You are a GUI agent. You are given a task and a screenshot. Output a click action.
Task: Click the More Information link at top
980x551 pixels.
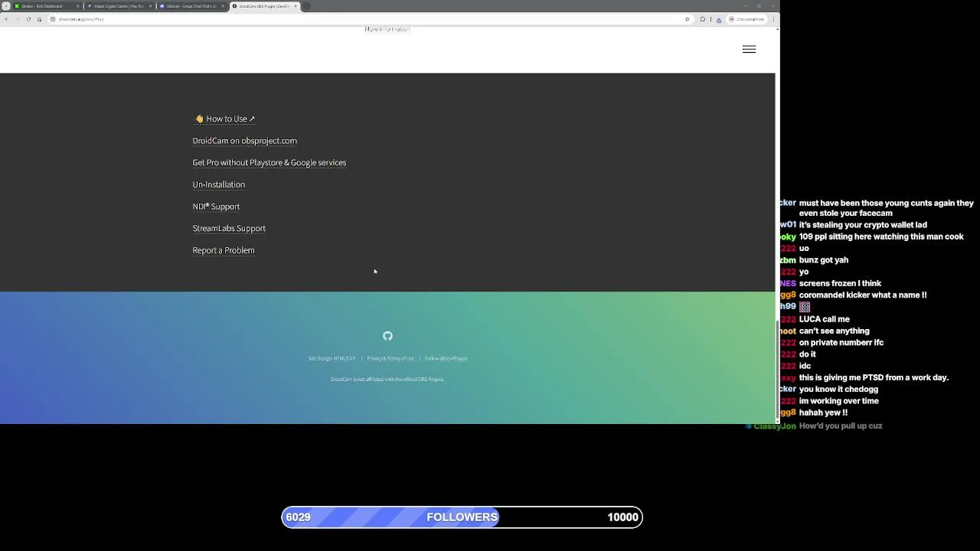[x=387, y=30]
